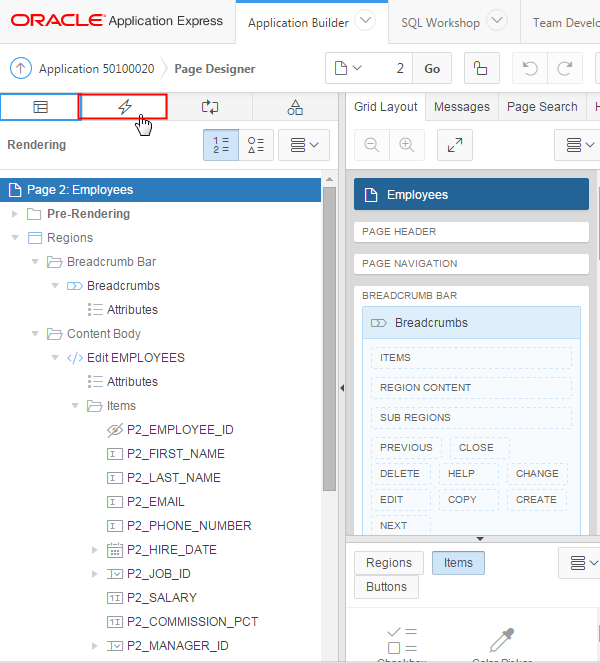Switch to the Grid Layout tab
The width and height of the screenshot is (600, 663).
point(386,107)
